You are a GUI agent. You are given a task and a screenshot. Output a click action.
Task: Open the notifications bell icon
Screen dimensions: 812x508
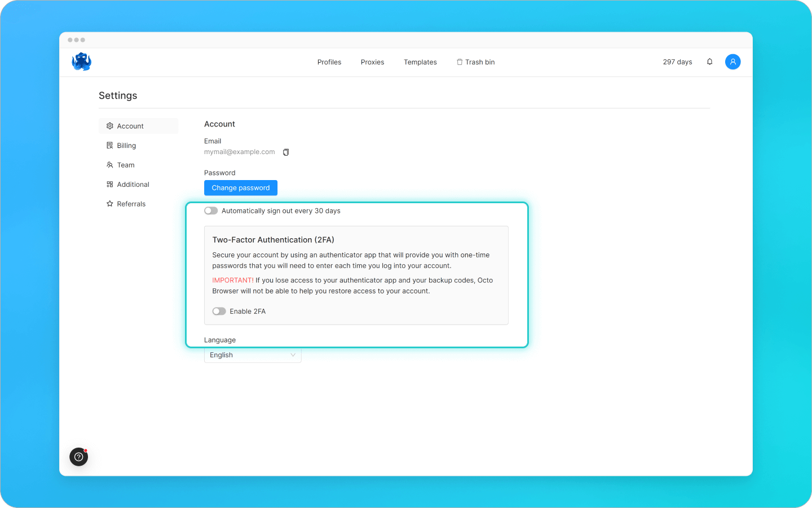pyautogui.click(x=709, y=62)
